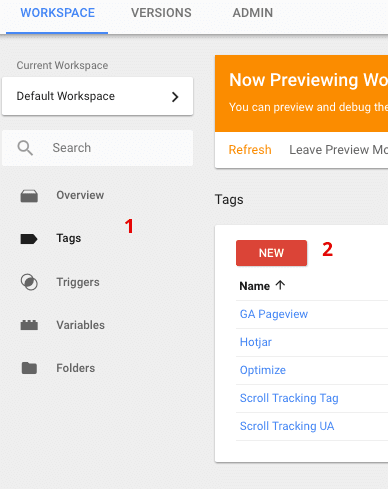Screen dimensions: 388x489
Task: Open the Default Workspace selector
Action: tap(97, 96)
